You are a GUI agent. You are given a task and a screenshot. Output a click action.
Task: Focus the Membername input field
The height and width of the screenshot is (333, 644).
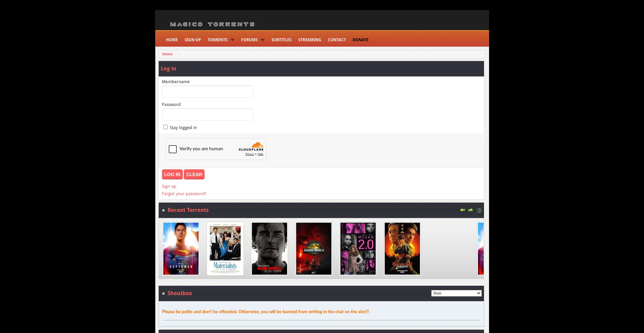pos(208,92)
